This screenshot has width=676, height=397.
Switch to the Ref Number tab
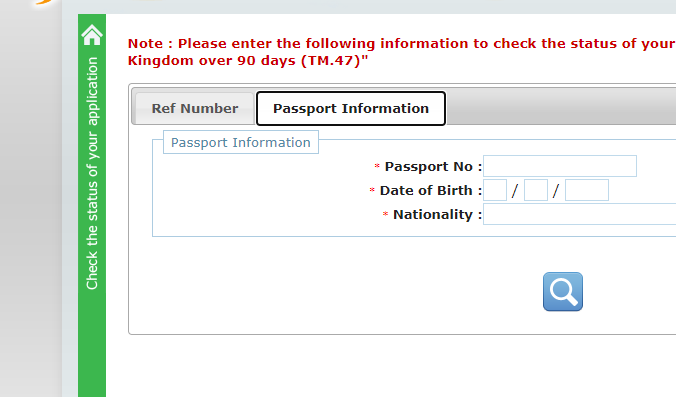pos(194,108)
